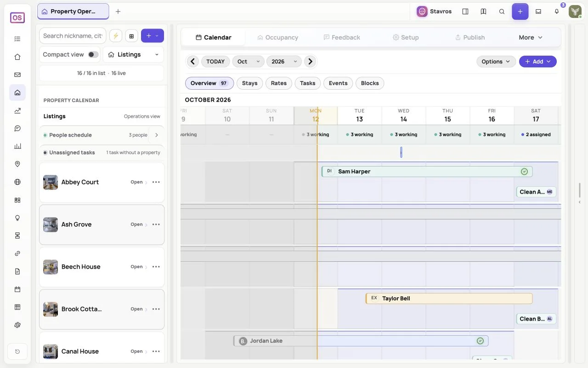This screenshot has width=588, height=368.
Task: Switch to the Setup tab
Action: (x=406, y=37)
